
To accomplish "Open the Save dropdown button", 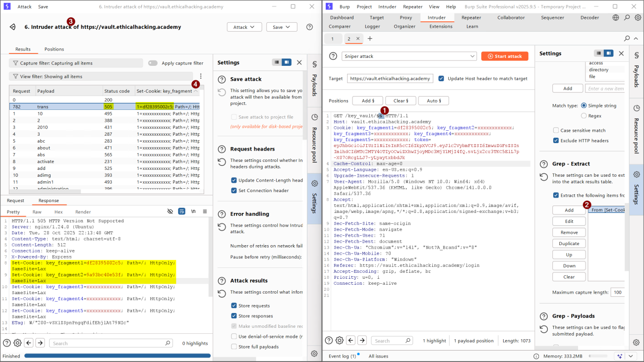I will 282,27.
